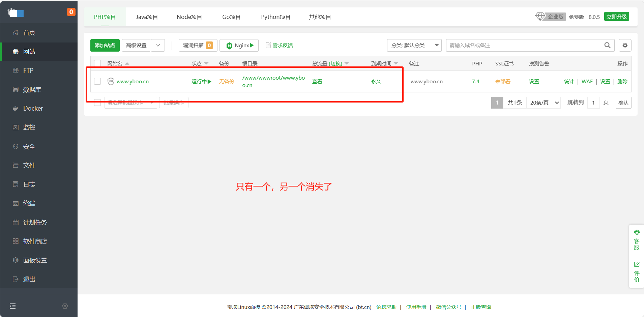
Task: Click the 终端 terminal icon
Action: click(16, 203)
